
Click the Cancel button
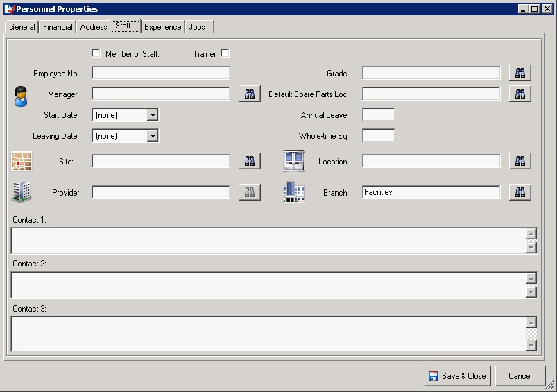point(520,376)
